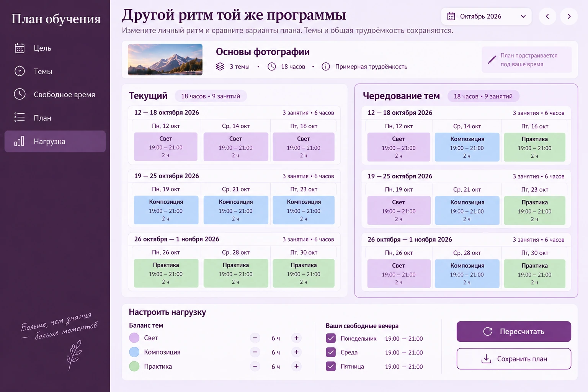Go to the next month arrow
This screenshot has width=588, height=392.
click(x=569, y=16)
